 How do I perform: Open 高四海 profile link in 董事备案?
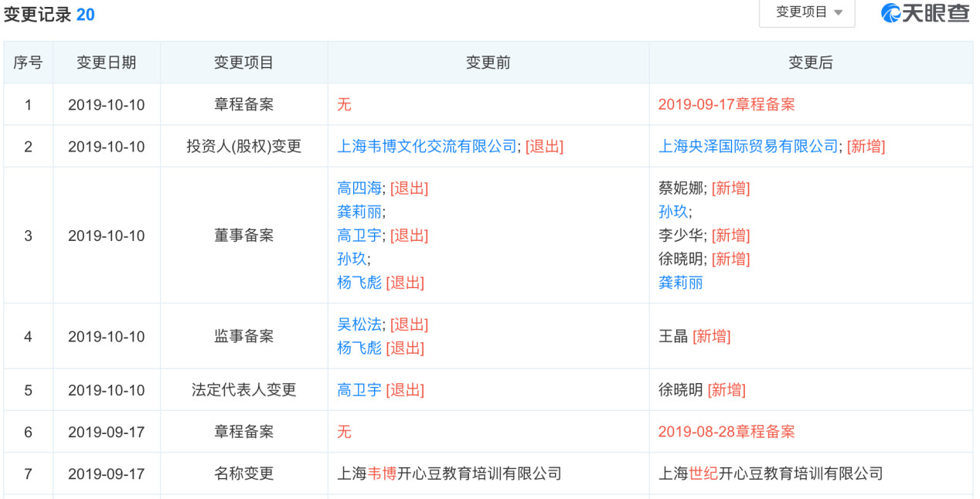[359, 188]
